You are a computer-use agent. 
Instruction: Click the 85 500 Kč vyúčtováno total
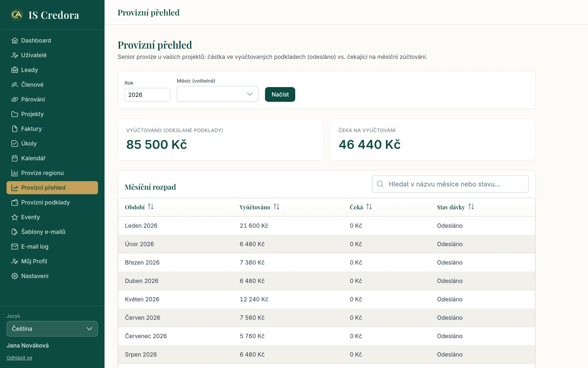[157, 145]
